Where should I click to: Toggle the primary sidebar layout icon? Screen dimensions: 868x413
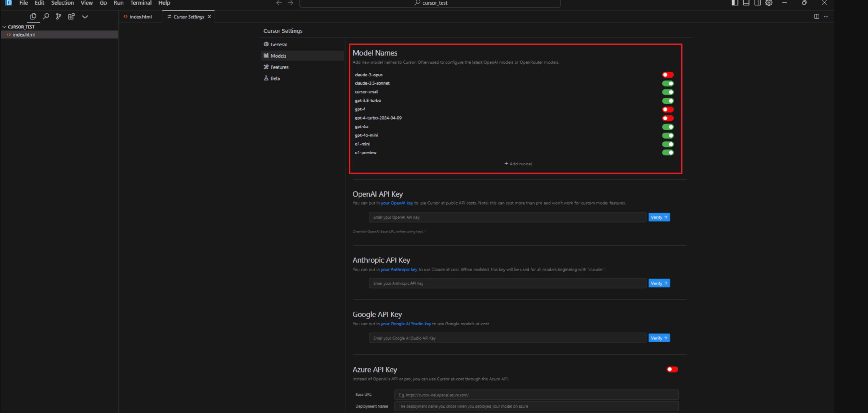(x=735, y=3)
